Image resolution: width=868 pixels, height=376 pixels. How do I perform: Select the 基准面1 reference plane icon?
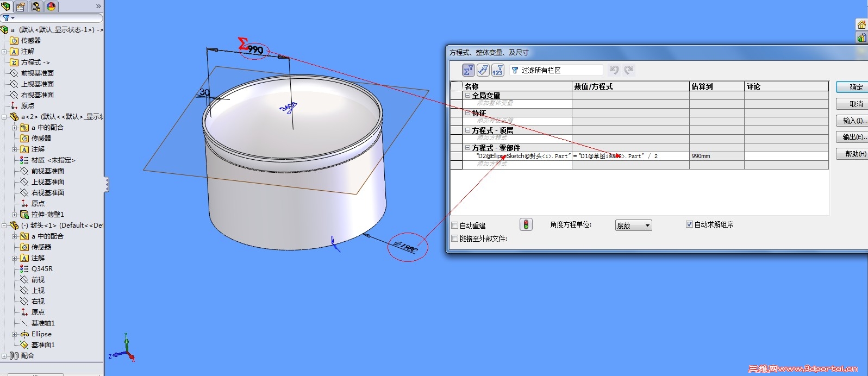24,345
